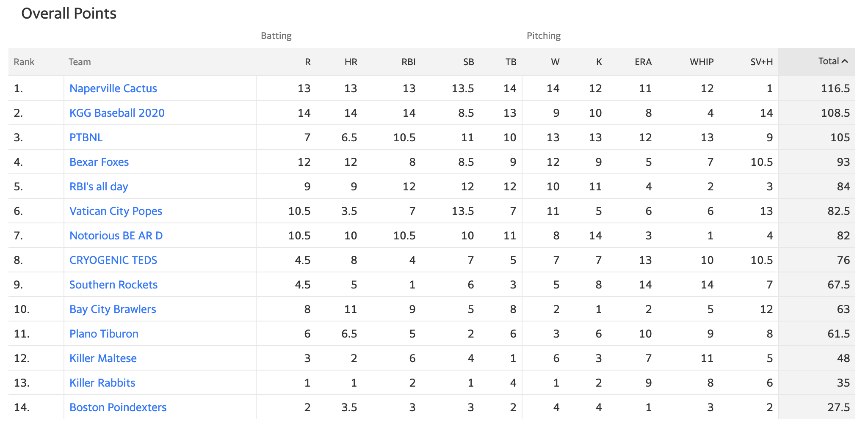Sort by WHIP column header
The image size is (868, 423).
point(702,62)
